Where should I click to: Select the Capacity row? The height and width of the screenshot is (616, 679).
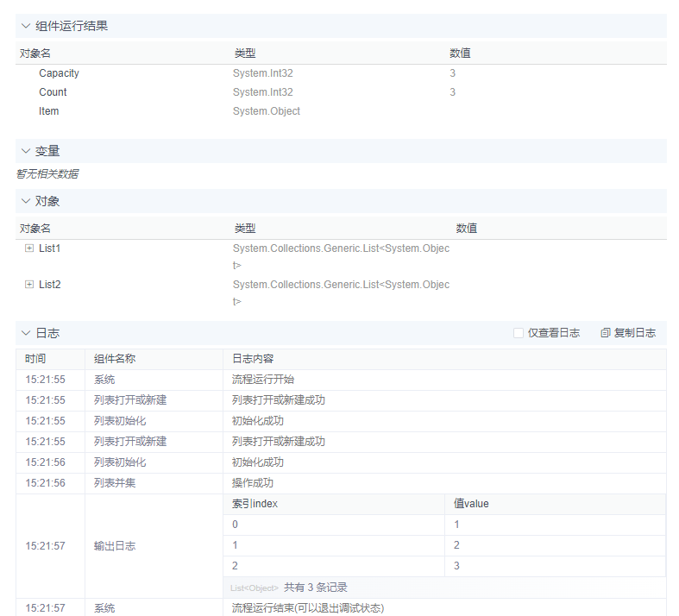[x=59, y=73]
